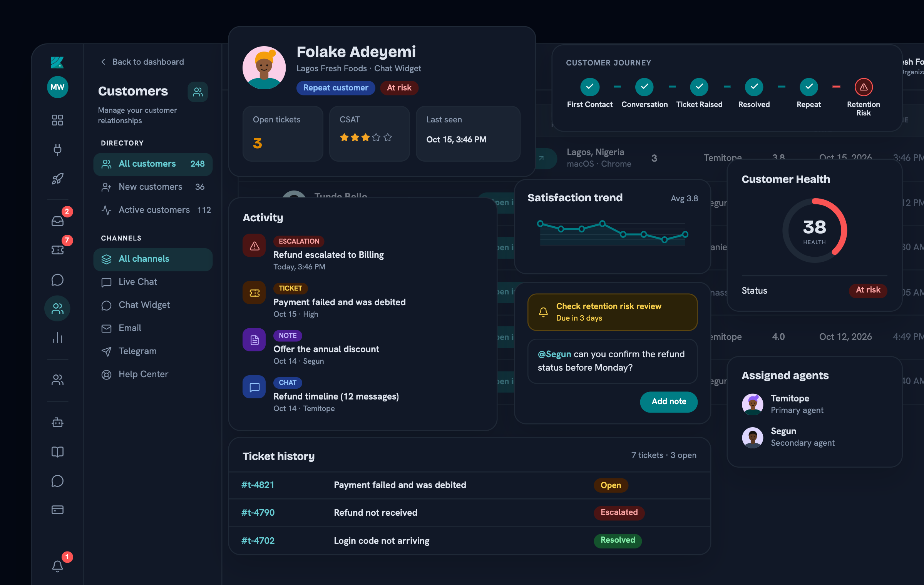
Task: Click the note text field mentioning @Segun
Action: pyautogui.click(x=613, y=361)
